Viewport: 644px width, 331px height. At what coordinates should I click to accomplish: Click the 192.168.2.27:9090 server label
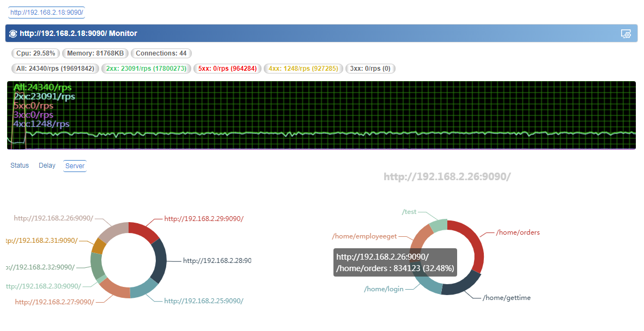point(54,302)
